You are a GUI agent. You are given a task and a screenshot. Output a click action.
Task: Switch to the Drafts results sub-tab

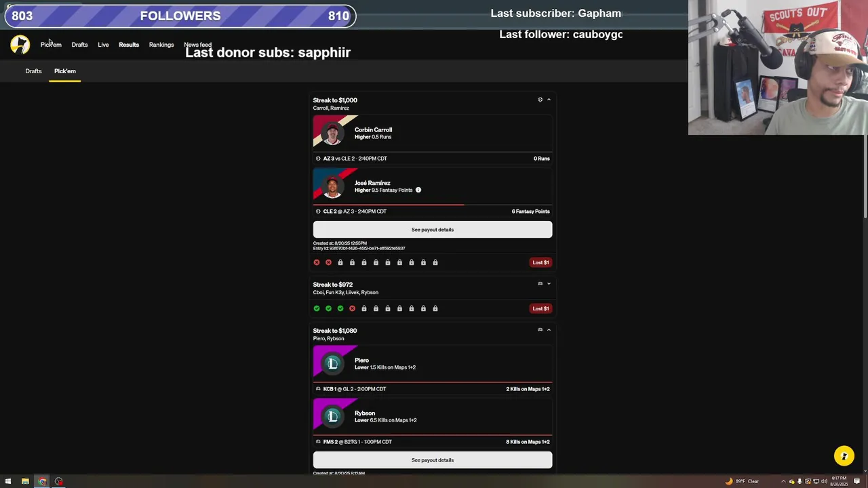[33, 71]
